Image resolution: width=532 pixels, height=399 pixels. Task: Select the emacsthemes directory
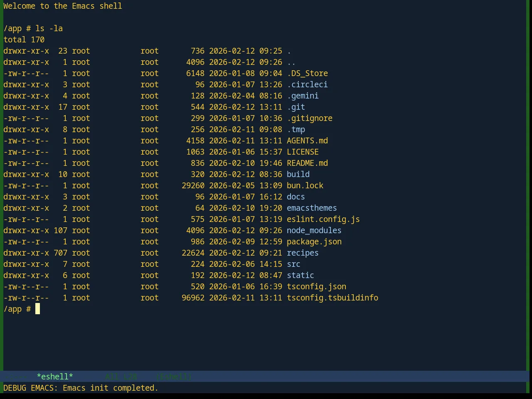coord(312,208)
